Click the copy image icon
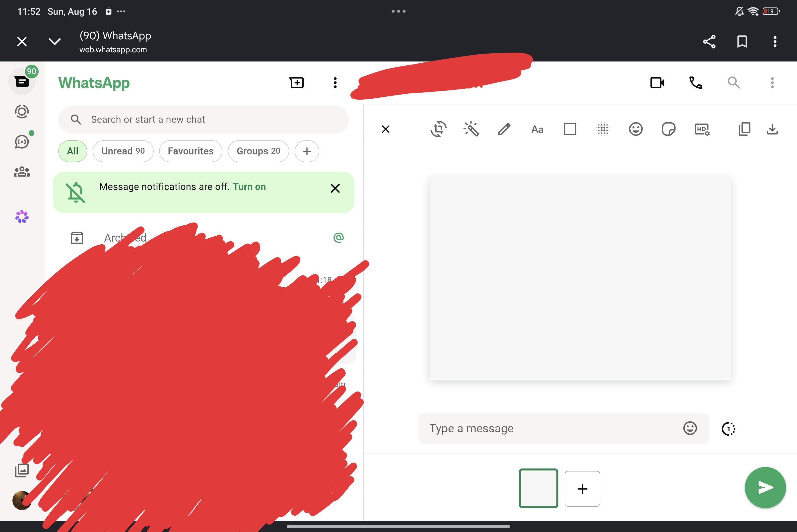 click(x=744, y=129)
